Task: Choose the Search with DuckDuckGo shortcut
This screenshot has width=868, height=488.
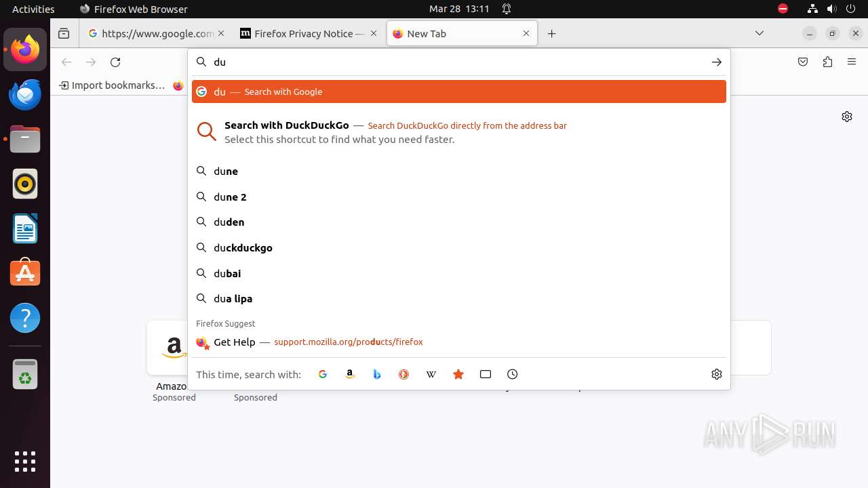Action: (459, 132)
